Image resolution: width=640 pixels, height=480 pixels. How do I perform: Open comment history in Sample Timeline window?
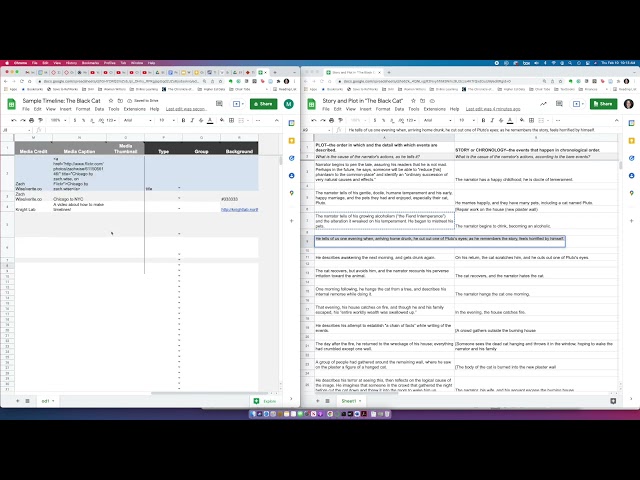pos(219,104)
